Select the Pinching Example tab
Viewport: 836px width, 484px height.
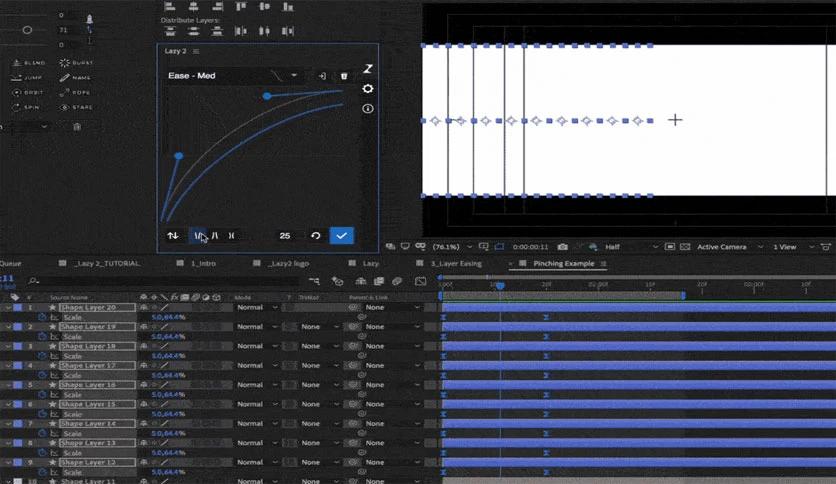click(564, 263)
